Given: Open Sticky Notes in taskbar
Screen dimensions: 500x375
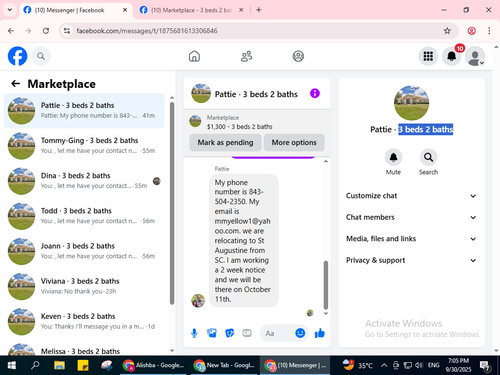Looking at the screenshot, I should pos(83,365).
